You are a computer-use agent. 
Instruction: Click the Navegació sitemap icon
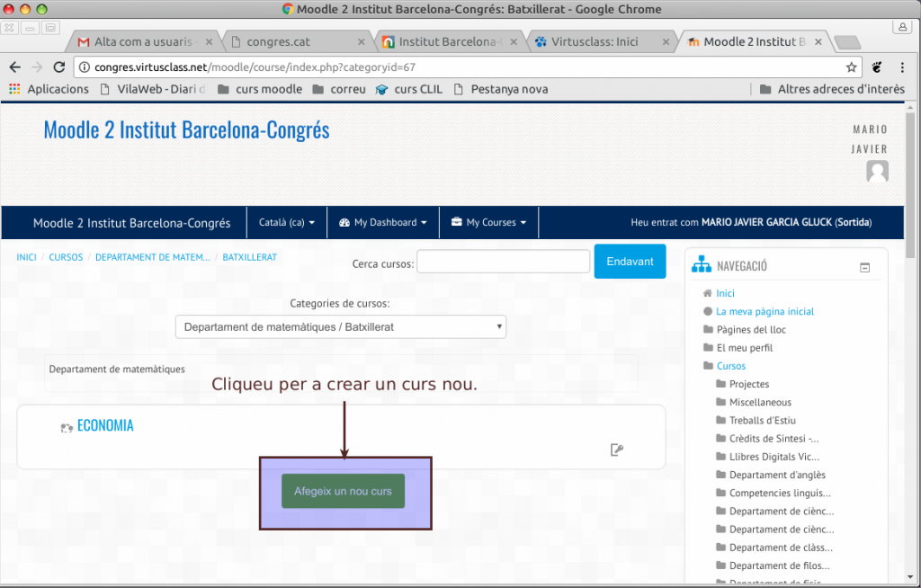pyautogui.click(x=702, y=265)
